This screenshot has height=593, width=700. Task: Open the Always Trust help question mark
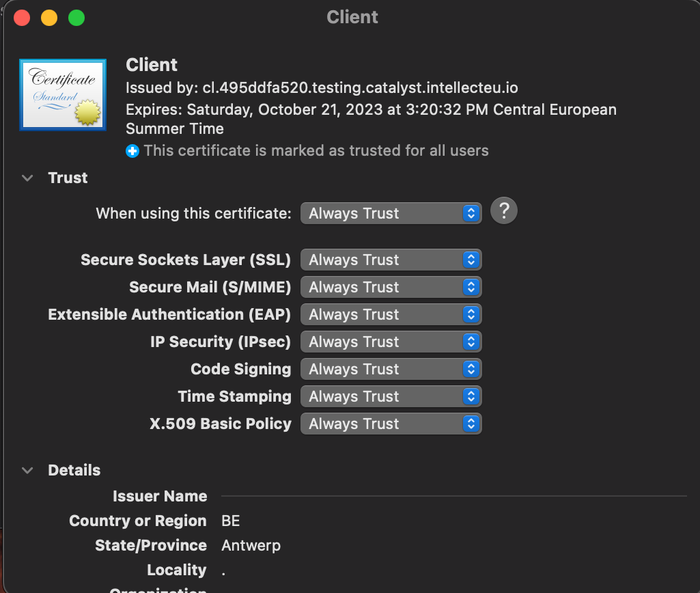pos(503,210)
